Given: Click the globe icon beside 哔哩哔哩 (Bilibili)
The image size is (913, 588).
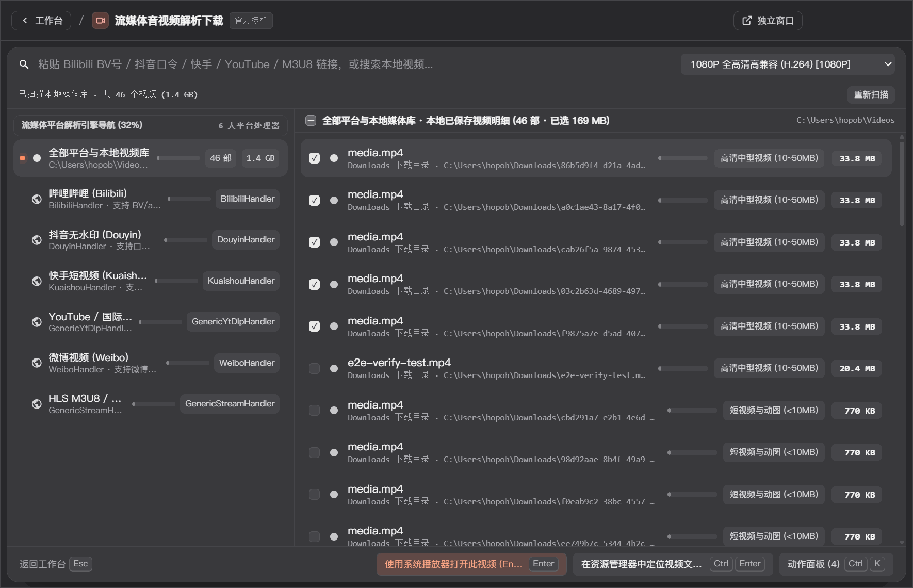Looking at the screenshot, I should [37, 199].
